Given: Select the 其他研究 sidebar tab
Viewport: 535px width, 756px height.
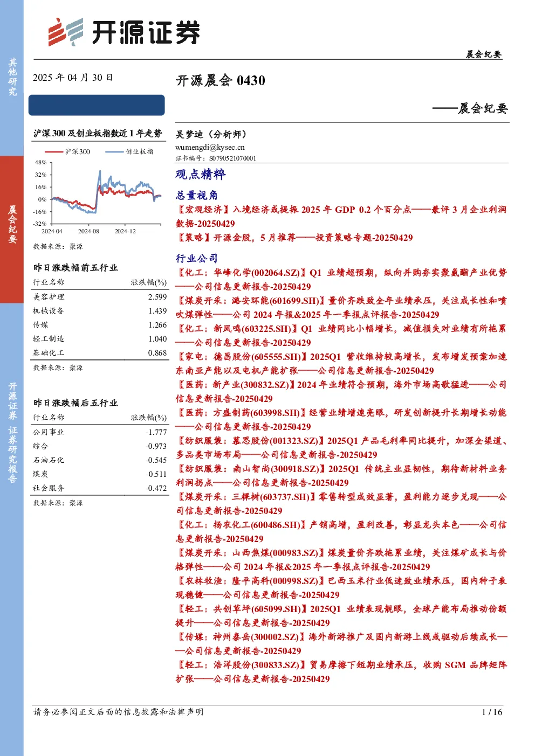Looking at the screenshot, I should [12, 78].
